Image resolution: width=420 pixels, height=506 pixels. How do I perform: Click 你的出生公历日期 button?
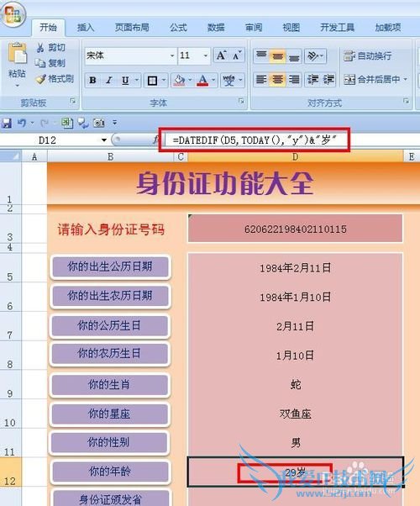tap(110, 266)
